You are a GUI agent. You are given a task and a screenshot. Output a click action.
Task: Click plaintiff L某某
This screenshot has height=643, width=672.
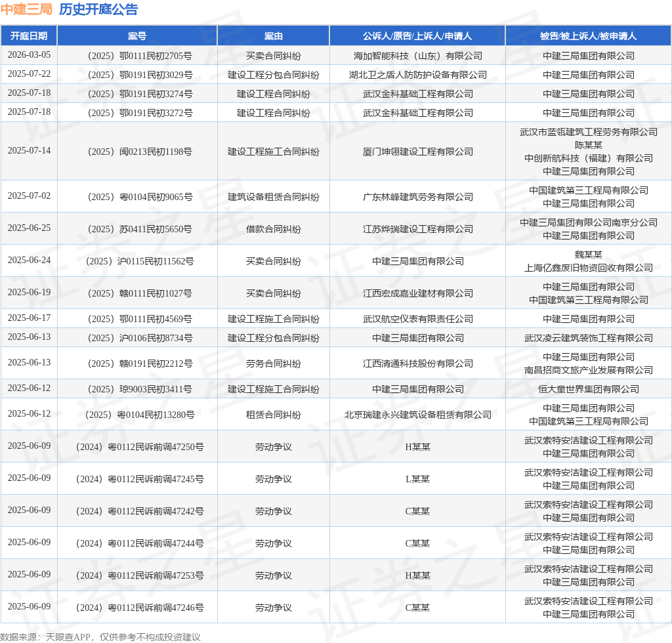418,479
